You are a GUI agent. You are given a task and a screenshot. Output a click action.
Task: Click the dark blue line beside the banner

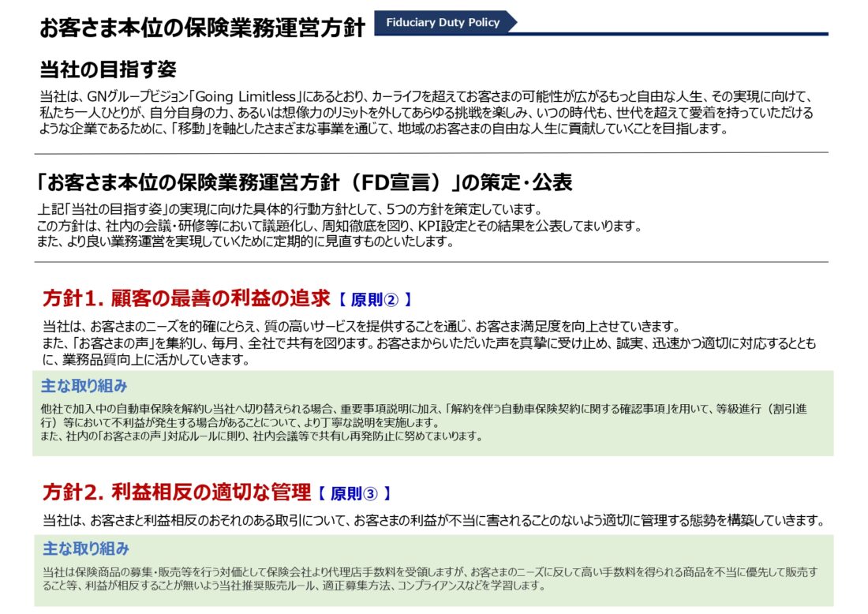coord(671,34)
